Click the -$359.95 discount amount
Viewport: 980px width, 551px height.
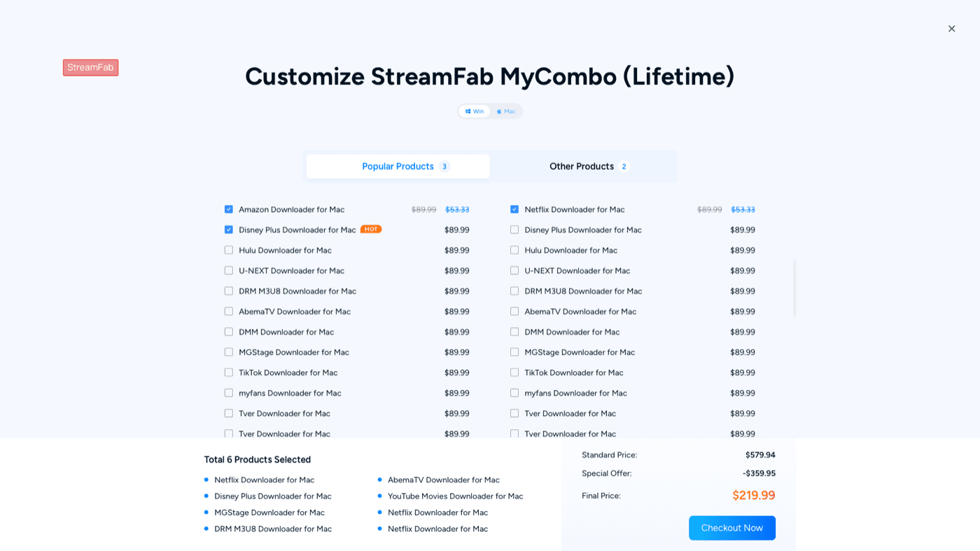coord(759,473)
